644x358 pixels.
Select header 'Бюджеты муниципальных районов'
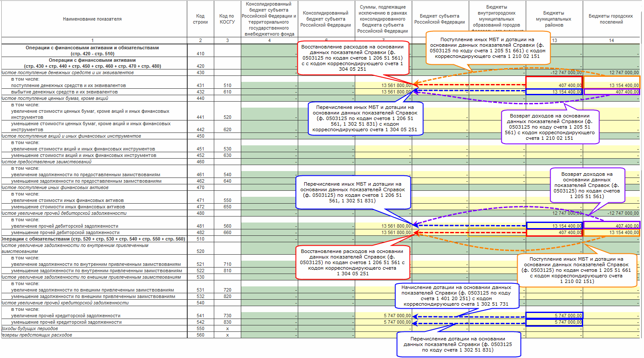(554, 19)
